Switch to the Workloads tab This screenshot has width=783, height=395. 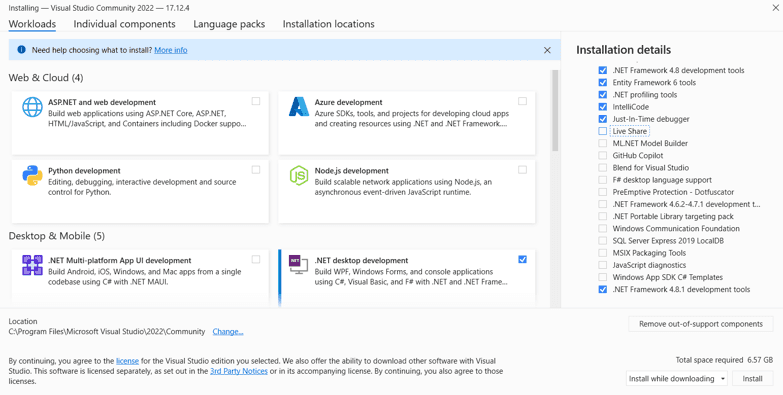(32, 24)
